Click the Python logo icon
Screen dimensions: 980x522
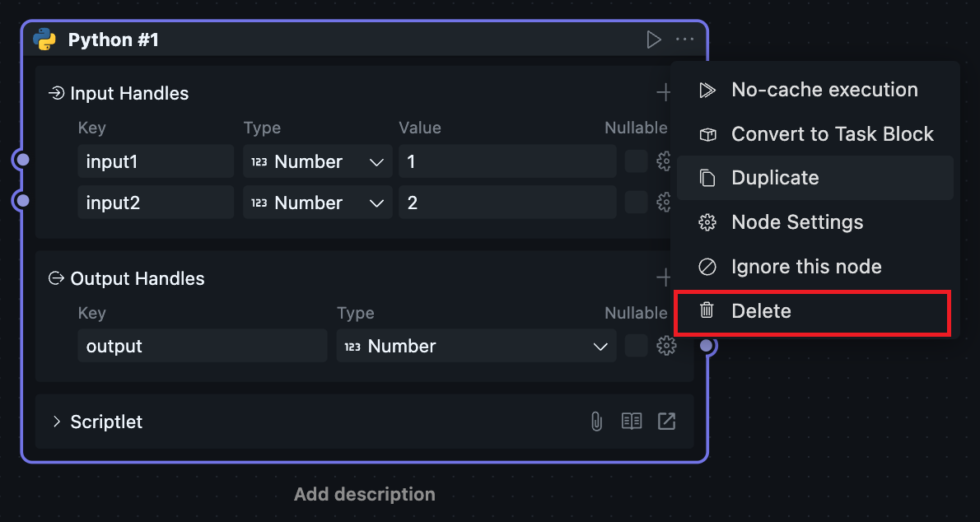[44, 40]
